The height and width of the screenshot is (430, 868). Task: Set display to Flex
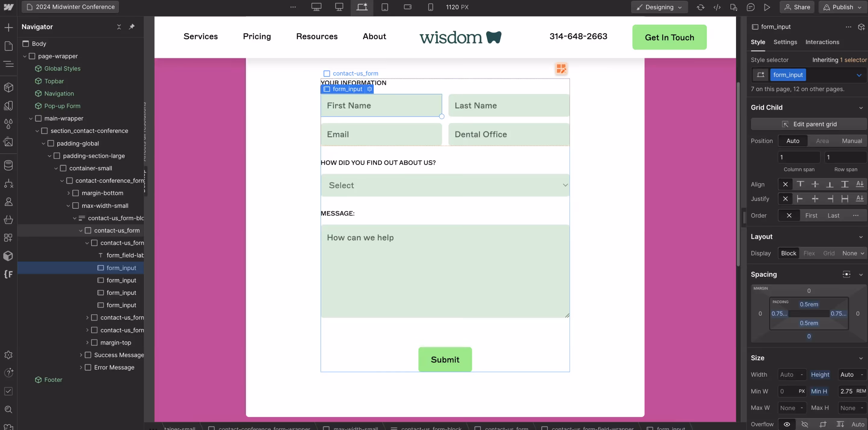click(x=809, y=253)
